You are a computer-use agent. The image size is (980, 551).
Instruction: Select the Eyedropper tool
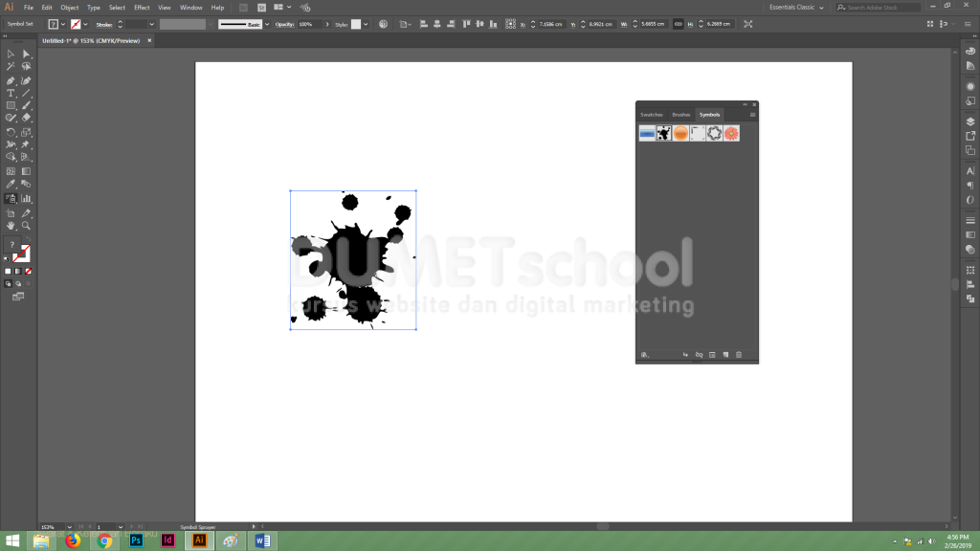(x=11, y=185)
